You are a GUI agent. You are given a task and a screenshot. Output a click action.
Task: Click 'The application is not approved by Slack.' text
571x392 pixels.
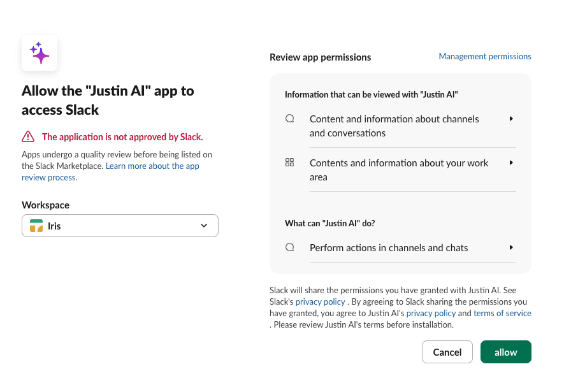pos(122,137)
